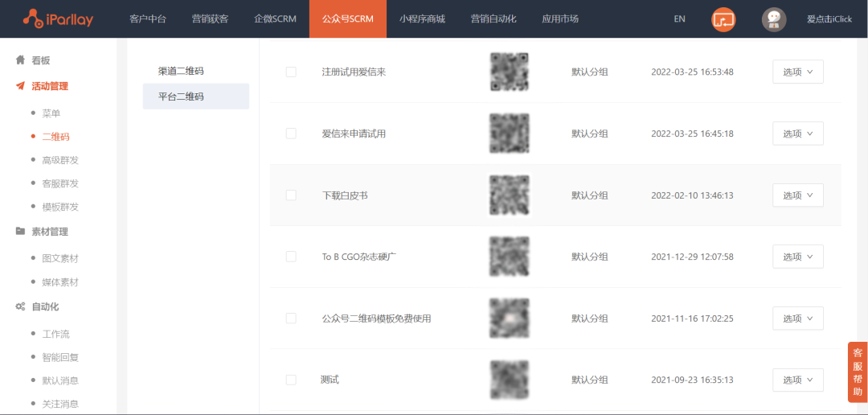Select the 公众号SCRM tab

(x=348, y=18)
